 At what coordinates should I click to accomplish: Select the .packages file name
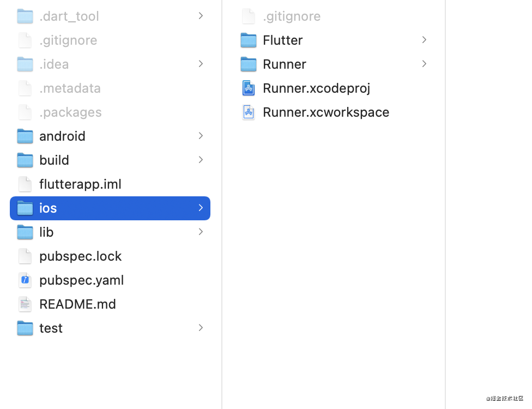tap(70, 112)
